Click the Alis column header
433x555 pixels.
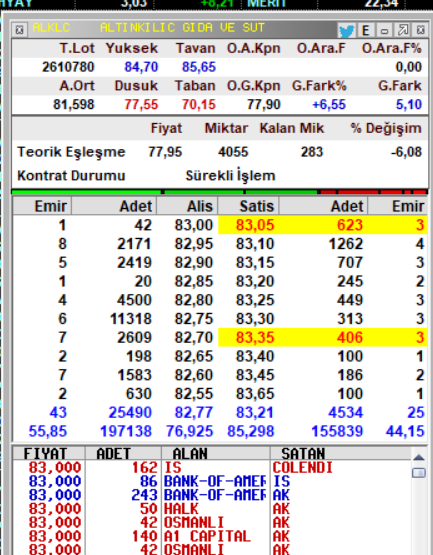187,206
